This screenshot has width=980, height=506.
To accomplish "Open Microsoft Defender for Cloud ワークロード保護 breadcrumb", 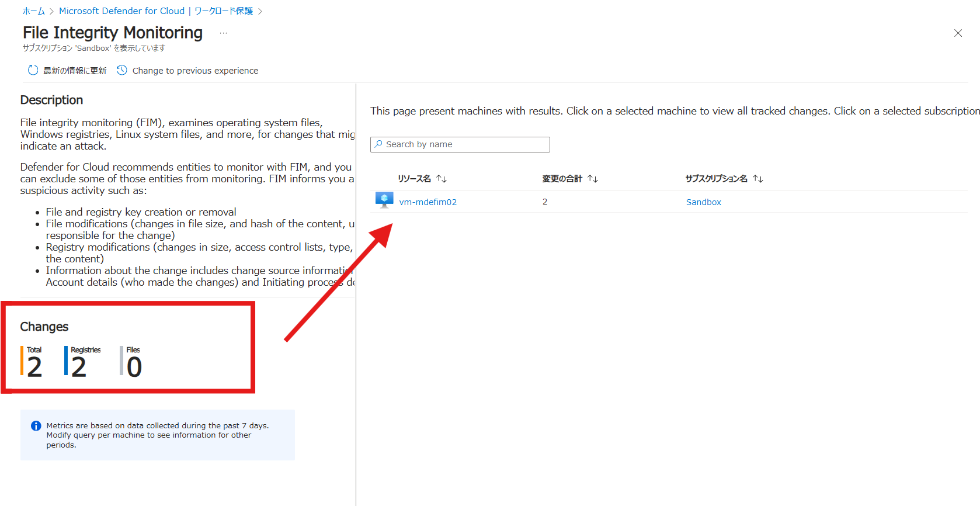I will pyautogui.click(x=156, y=11).
